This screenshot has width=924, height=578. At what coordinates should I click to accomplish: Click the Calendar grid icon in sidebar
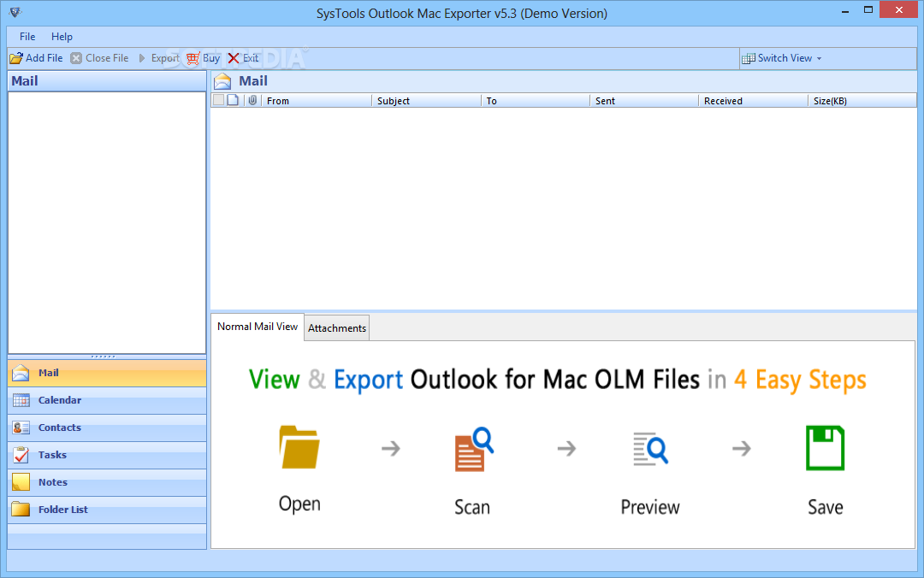tap(21, 401)
